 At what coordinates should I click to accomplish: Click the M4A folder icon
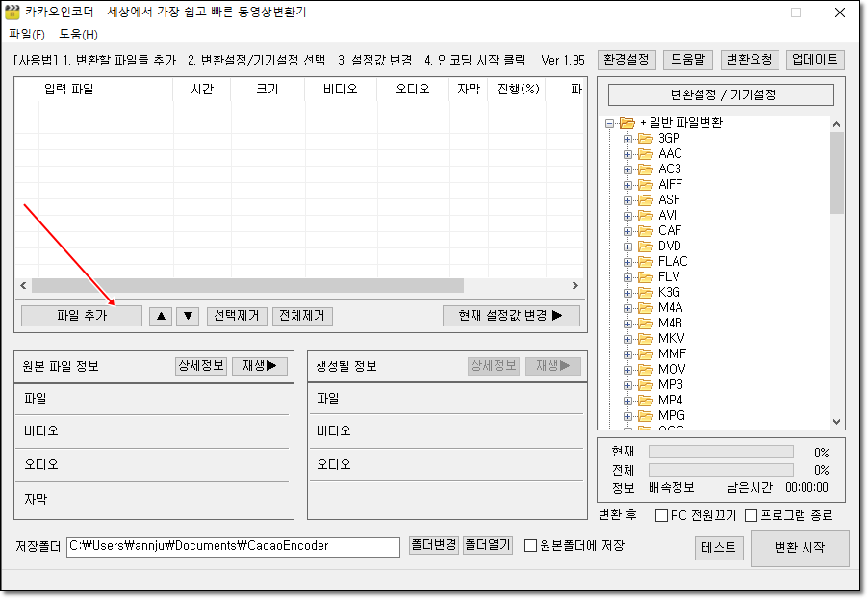tap(646, 308)
